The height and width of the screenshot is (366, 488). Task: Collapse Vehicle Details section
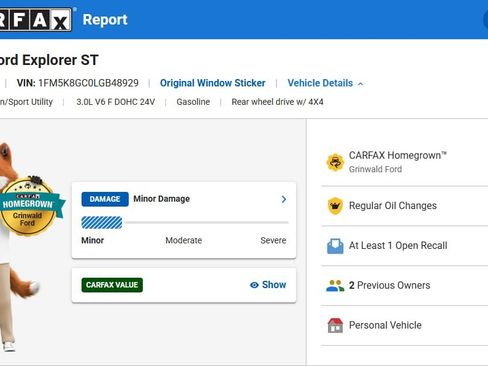[325, 83]
